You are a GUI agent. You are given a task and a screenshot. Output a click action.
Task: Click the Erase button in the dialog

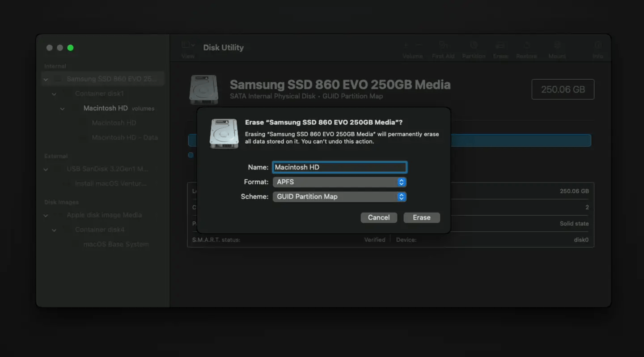coord(422,217)
